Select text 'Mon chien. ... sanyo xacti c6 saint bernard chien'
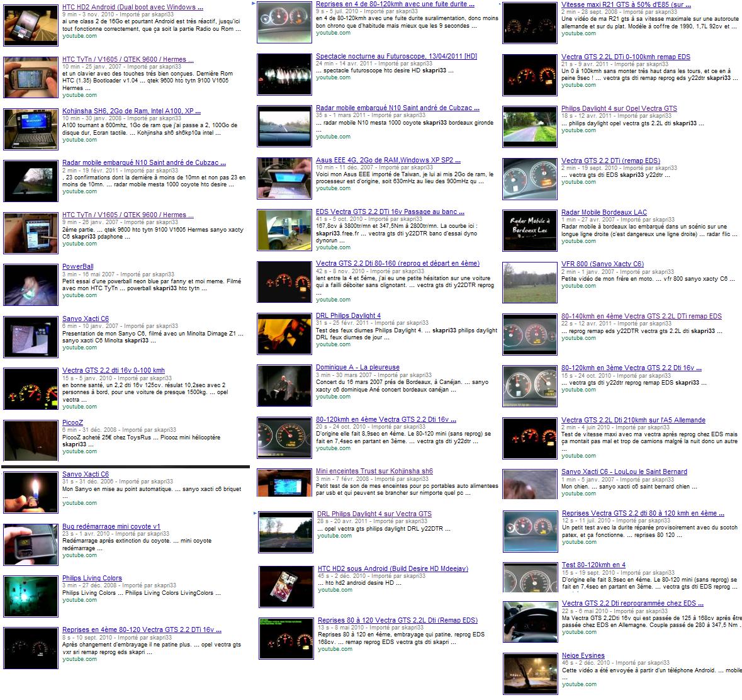 [629, 487]
